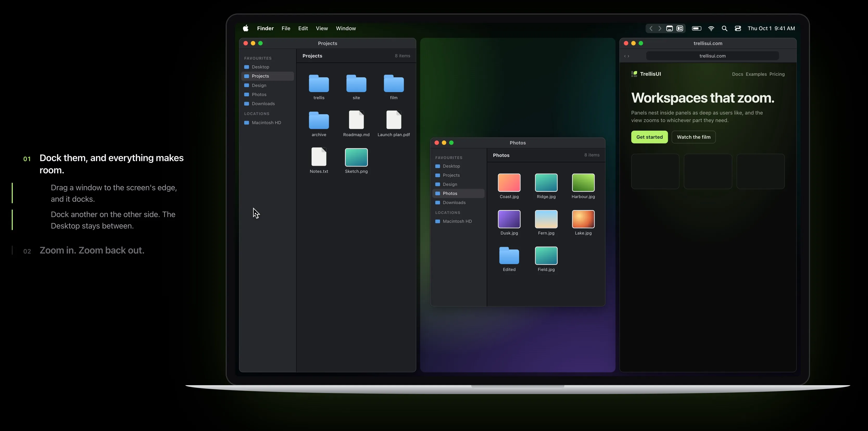
Task: Select Downloads in Projects window sidebar
Action: coord(268,104)
